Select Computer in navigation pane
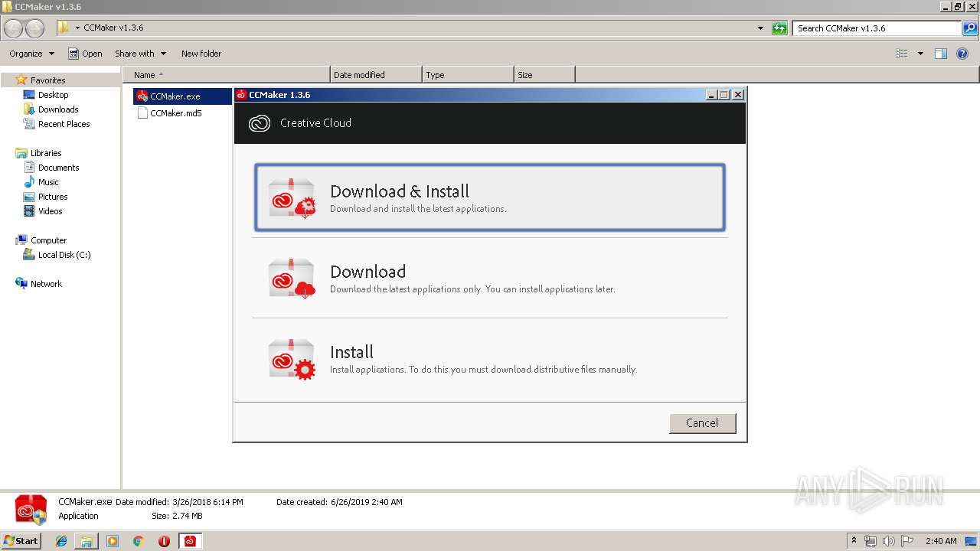This screenshot has height=551, width=980. point(48,240)
